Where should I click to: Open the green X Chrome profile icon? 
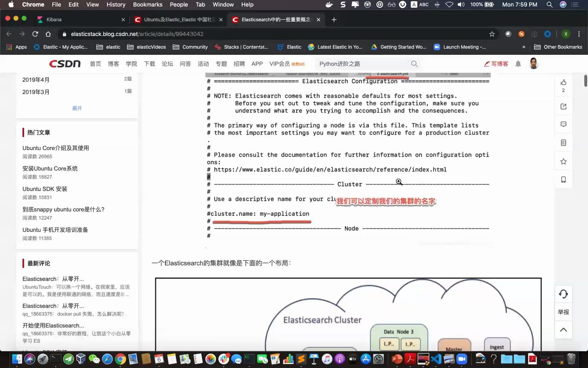566,34
